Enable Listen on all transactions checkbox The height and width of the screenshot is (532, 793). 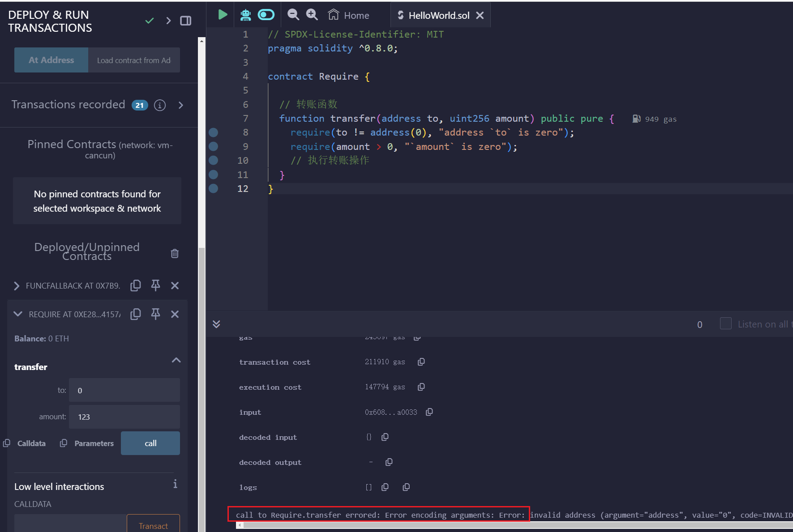(x=725, y=323)
